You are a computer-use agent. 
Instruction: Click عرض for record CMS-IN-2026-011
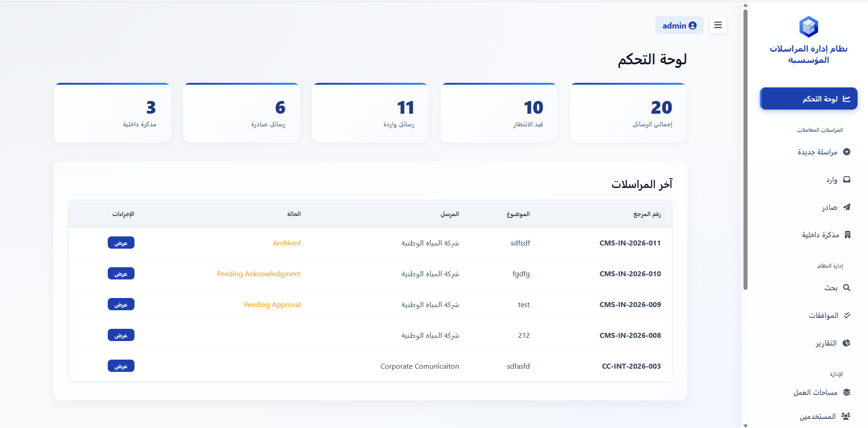tap(121, 243)
